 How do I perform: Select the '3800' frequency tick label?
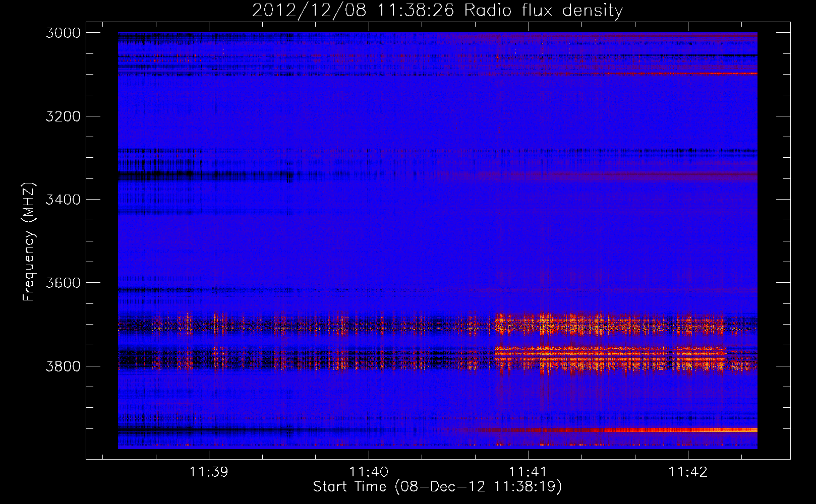pyautogui.click(x=63, y=366)
